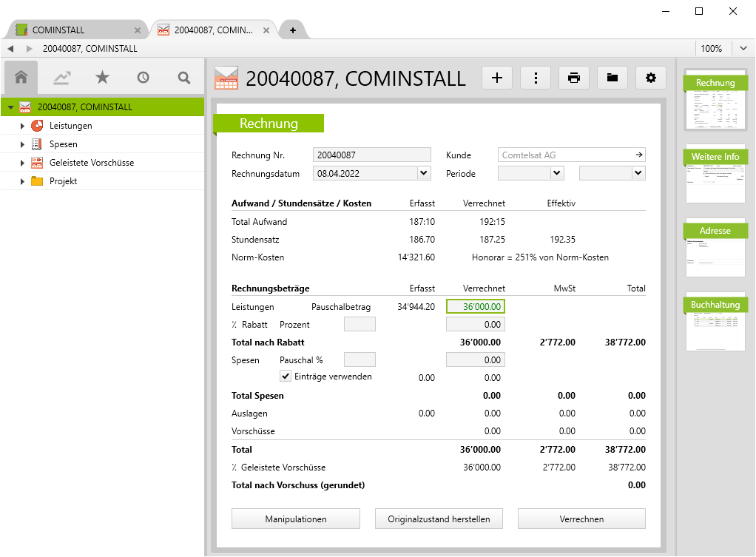Open favorites with the star icon

point(102,77)
